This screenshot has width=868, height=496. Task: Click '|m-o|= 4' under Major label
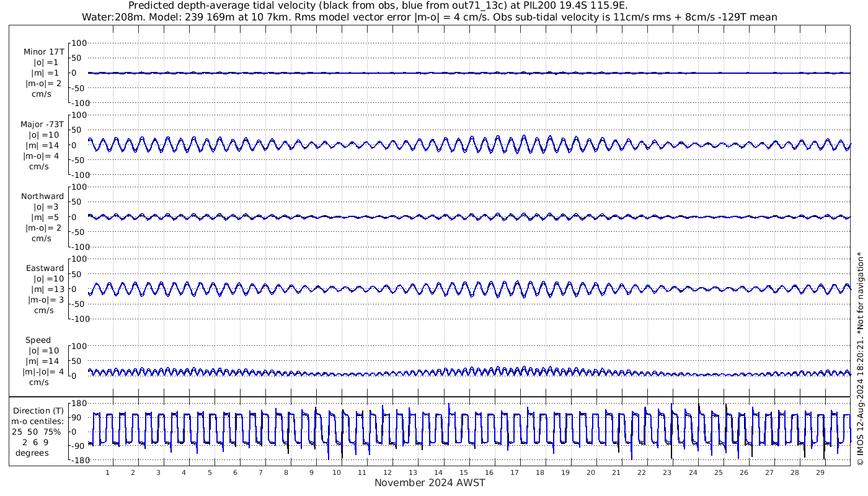(x=42, y=156)
